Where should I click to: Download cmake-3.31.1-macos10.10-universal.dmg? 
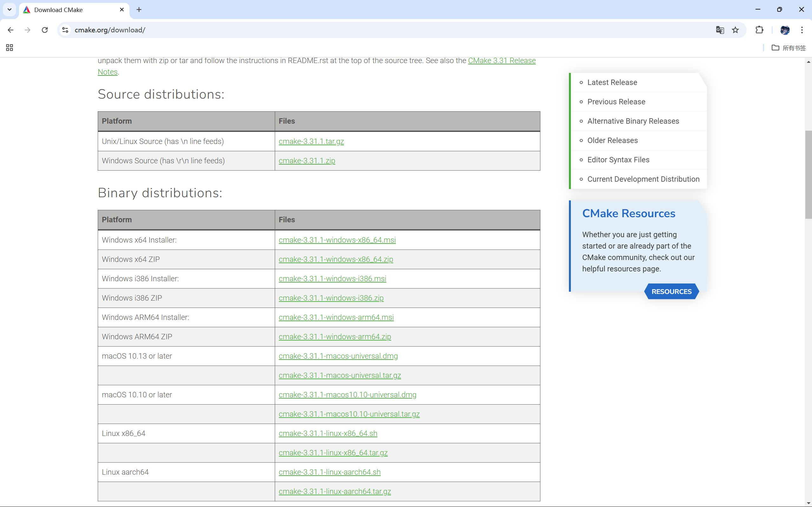pos(347,395)
